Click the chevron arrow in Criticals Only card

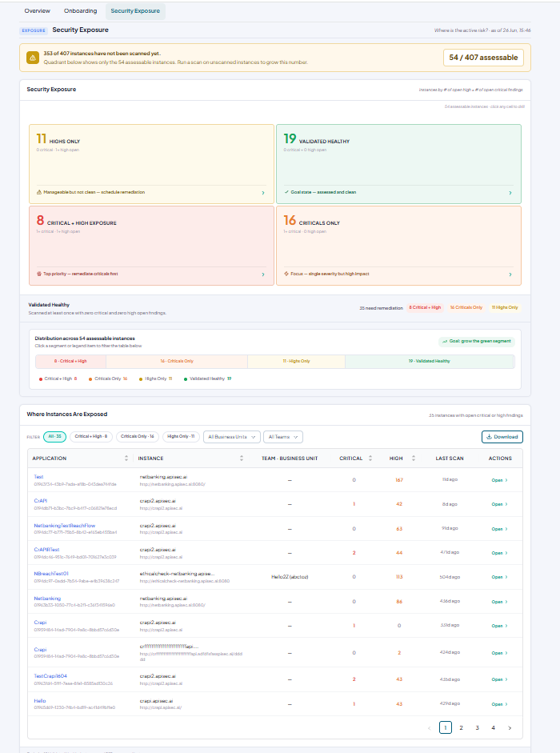point(510,274)
